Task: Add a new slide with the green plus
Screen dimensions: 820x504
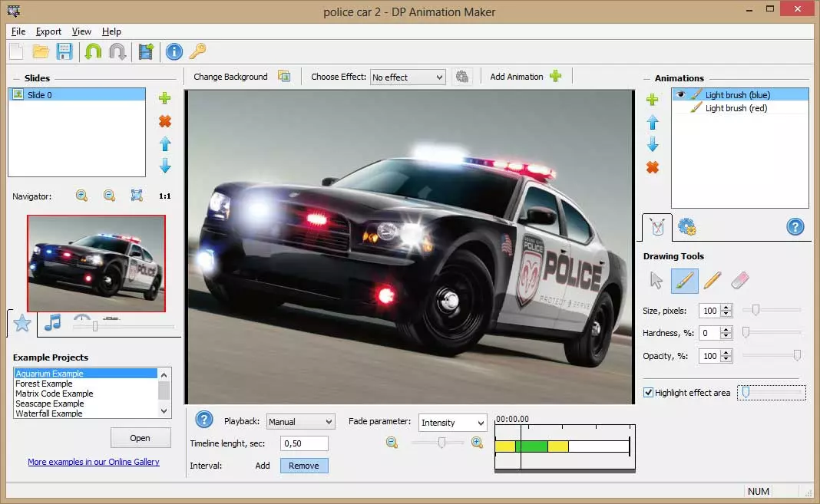Action: click(165, 97)
